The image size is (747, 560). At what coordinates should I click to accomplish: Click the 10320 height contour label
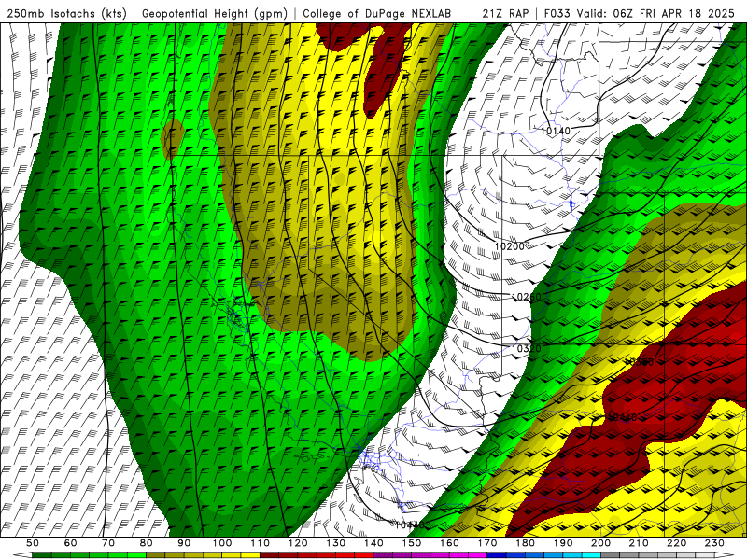527,348
